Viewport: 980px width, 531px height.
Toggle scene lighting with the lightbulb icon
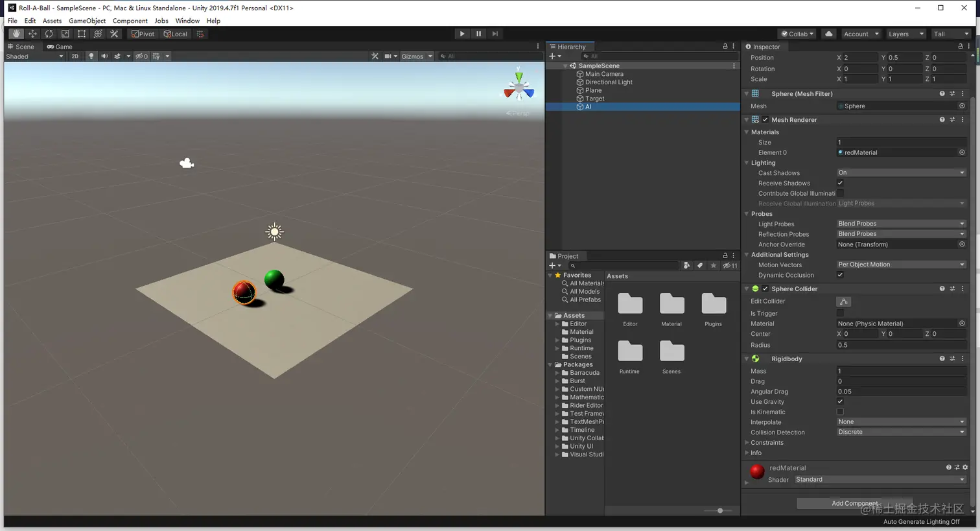[91, 56]
